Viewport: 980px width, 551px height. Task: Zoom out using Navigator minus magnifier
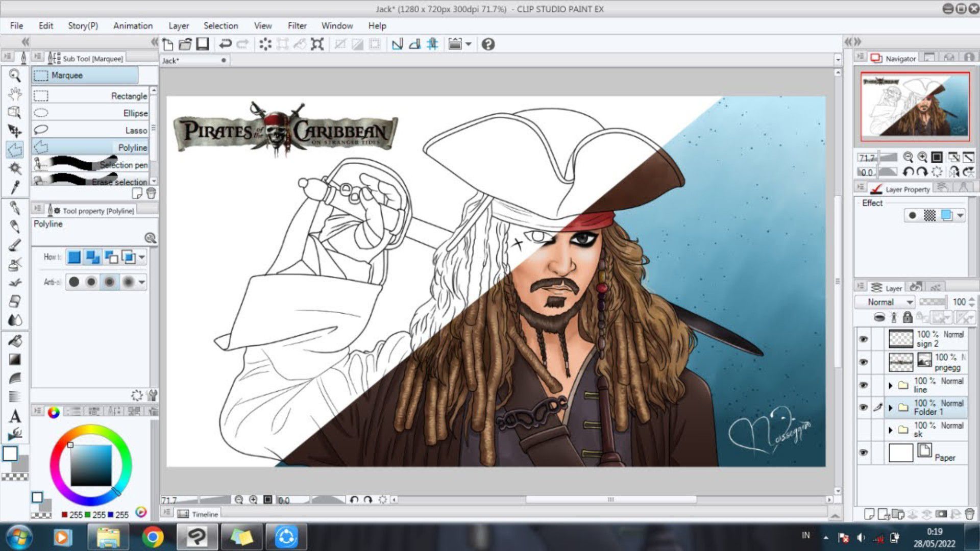908,157
